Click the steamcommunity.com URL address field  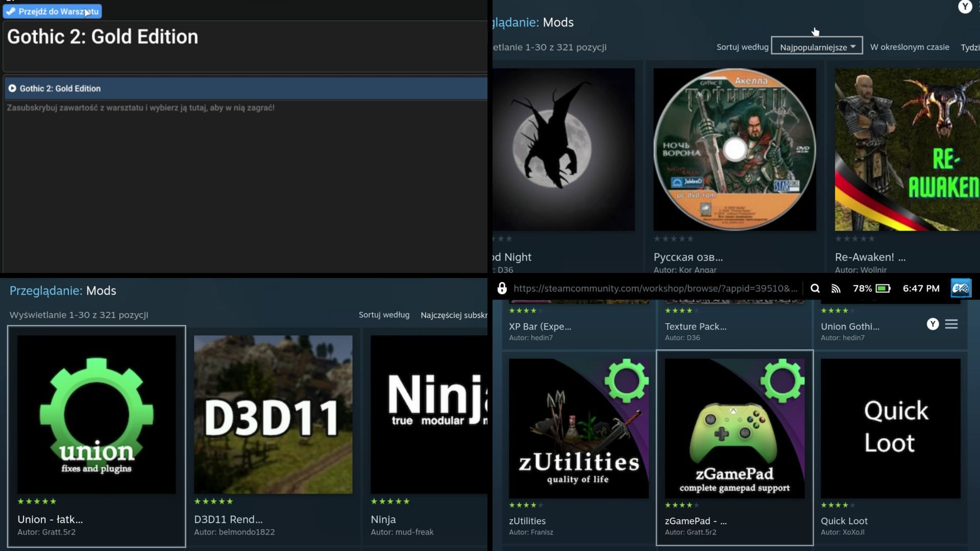tap(655, 289)
